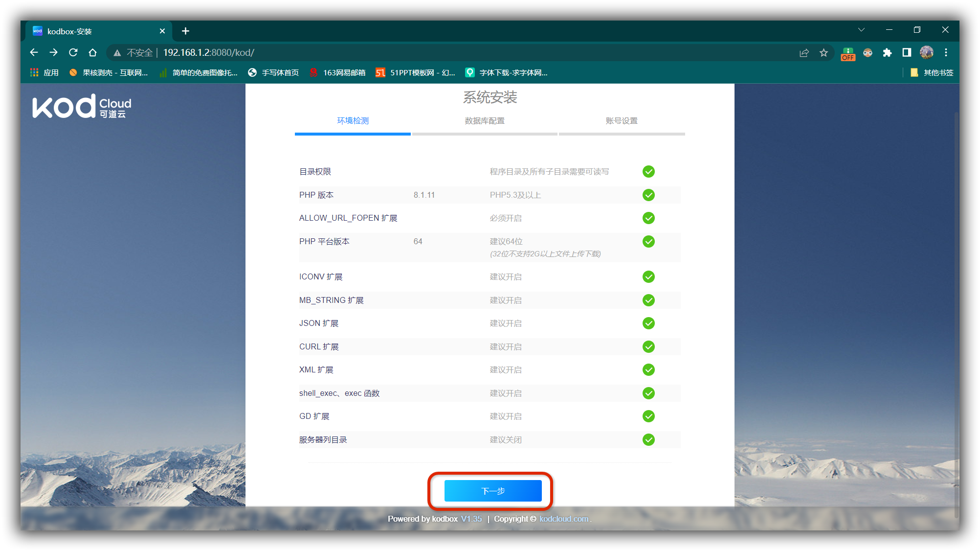This screenshot has width=980, height=551.
Task: Click the platform value 64
Action: pos(418,242)
